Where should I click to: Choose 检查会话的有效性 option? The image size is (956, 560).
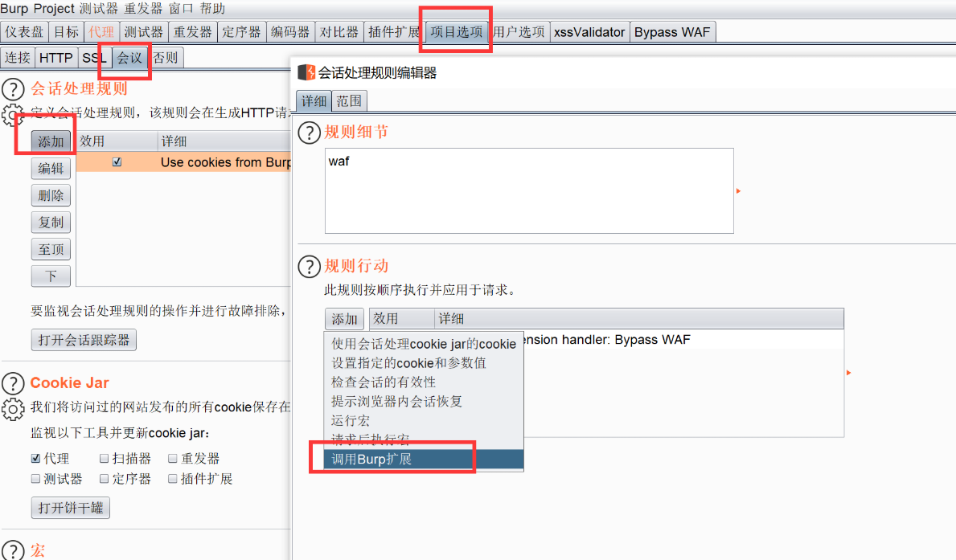(x=424, y=382)
